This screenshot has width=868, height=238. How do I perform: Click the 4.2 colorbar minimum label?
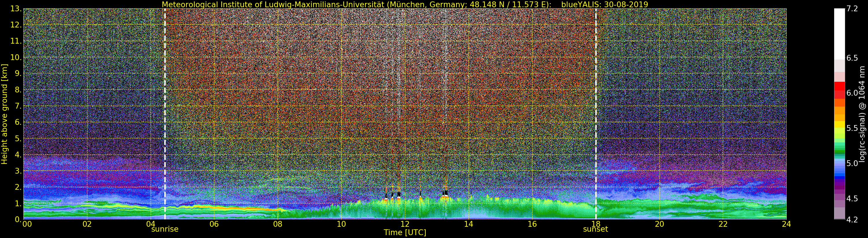852,220
